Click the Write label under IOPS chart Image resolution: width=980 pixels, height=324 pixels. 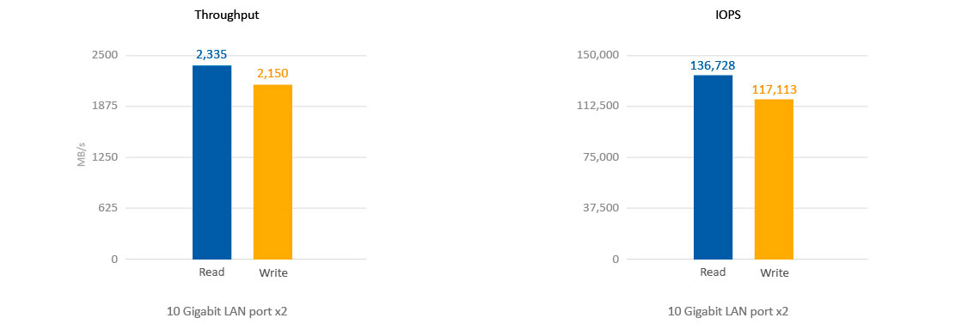[775, 272]
